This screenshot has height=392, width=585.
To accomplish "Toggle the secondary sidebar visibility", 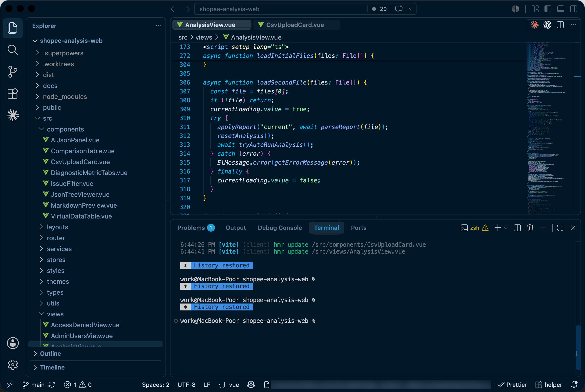I will [573, 9].
